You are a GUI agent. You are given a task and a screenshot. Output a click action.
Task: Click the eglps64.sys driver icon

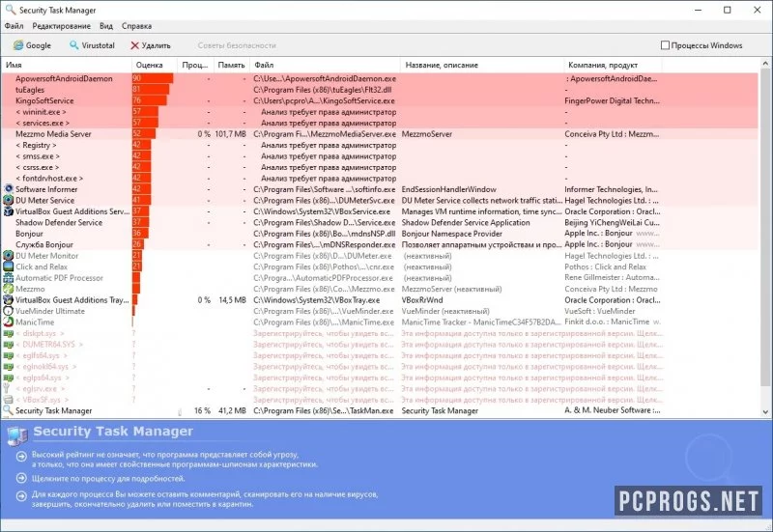(9, 378)
